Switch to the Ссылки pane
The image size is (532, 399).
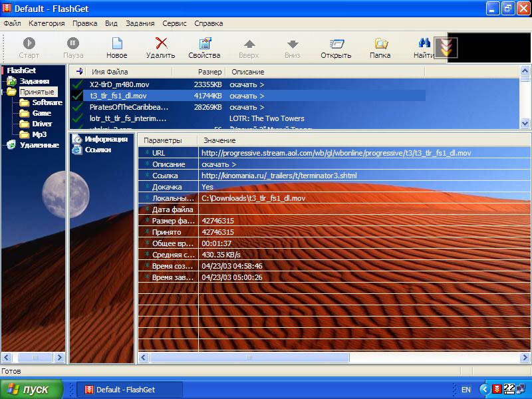tap(98, 150)
